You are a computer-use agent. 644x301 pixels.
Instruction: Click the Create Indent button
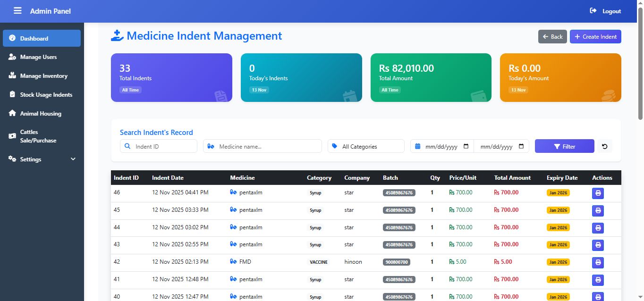(x=595, y=37)
